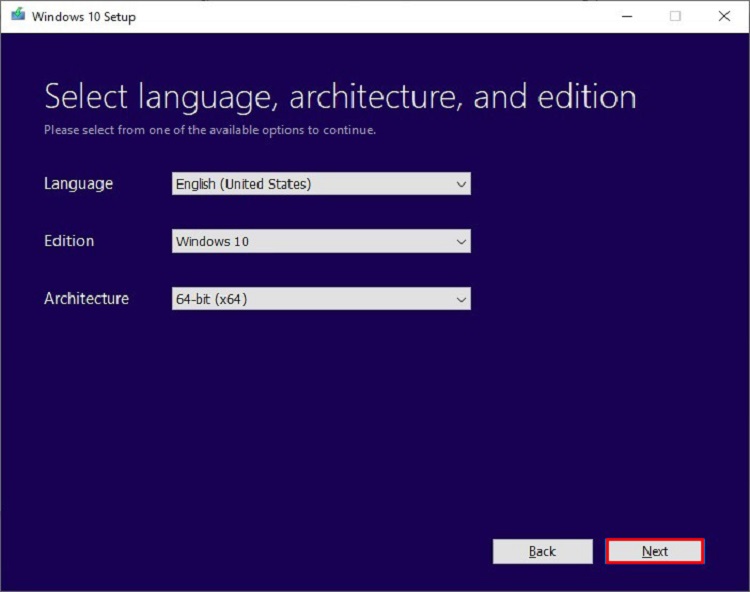Open the Edition combo box
Viewport: 750px width, 592px height.
coord(320,241)
